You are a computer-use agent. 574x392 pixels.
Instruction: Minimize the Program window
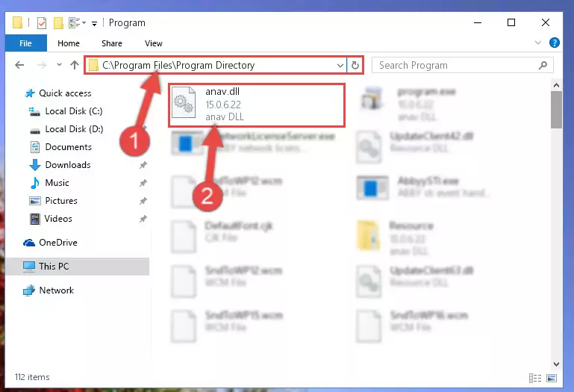tap(478, 22)
